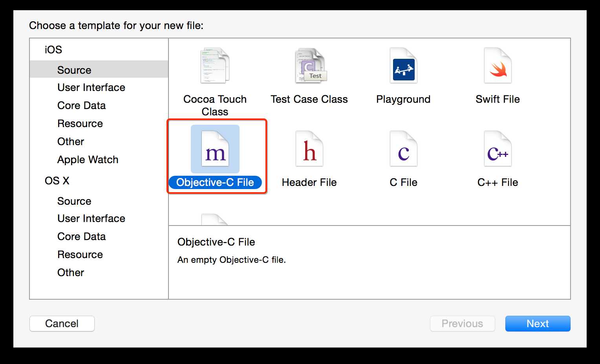This screenshot has height=364, width=600.
Task: Click the Objective-C File 'm' icon
Action: [x=215, y=149]
